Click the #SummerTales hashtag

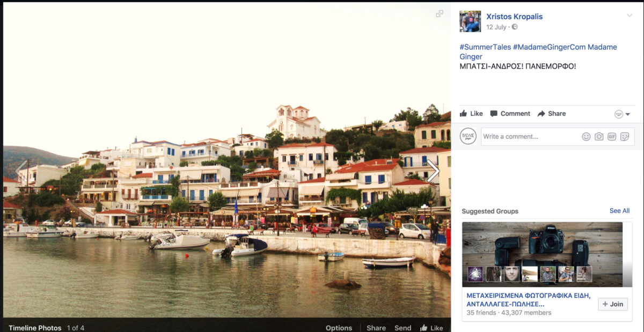(x=485, y=47)
